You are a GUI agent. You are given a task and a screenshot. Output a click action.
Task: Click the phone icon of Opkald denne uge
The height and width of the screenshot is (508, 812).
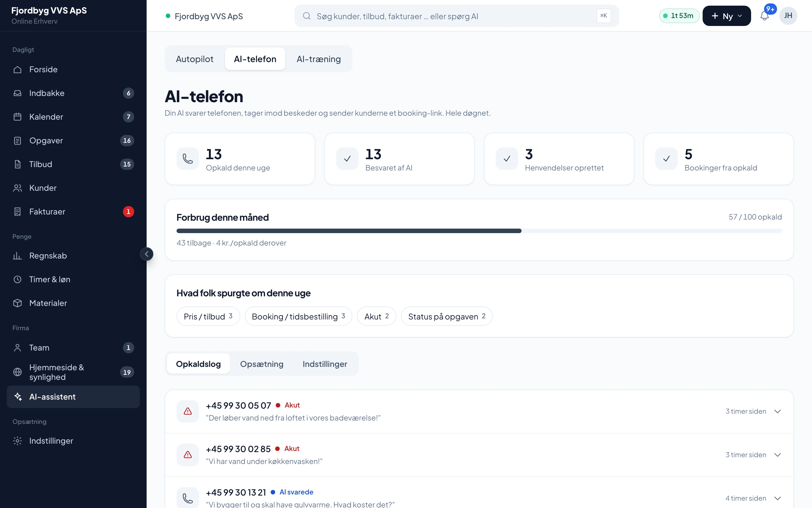coord(187,159)
